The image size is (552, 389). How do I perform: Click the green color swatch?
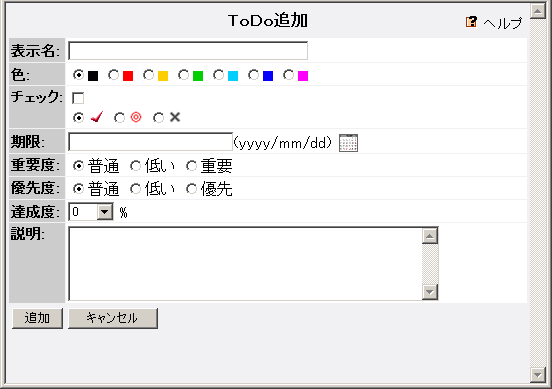tap(198, 76)
